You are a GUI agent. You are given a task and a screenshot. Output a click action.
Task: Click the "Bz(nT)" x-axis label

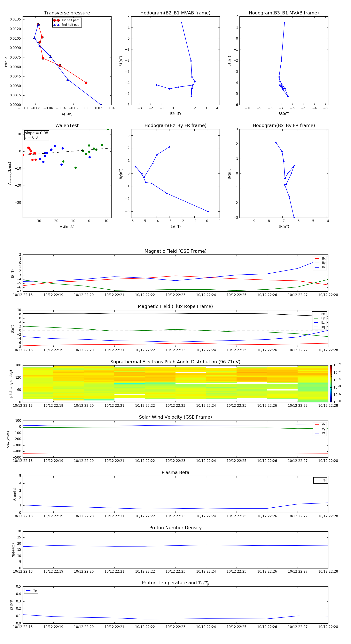175,227
